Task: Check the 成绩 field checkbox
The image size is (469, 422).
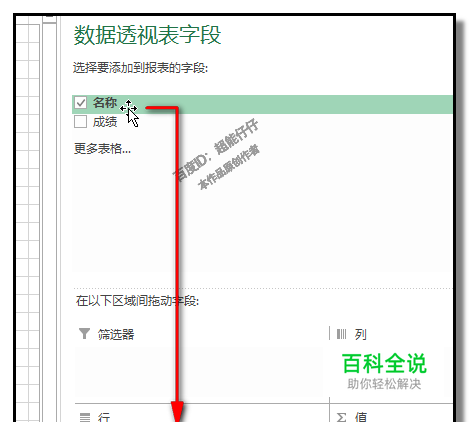Action: pos(80,122)
